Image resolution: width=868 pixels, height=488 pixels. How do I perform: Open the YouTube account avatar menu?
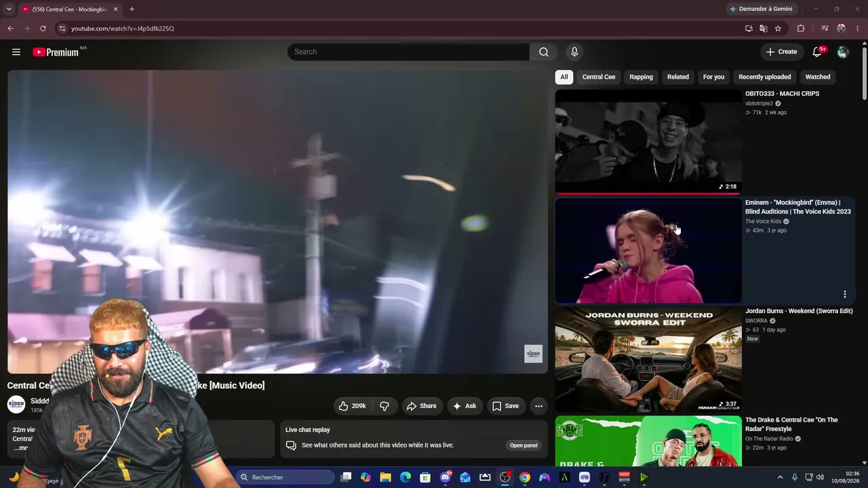843,52
